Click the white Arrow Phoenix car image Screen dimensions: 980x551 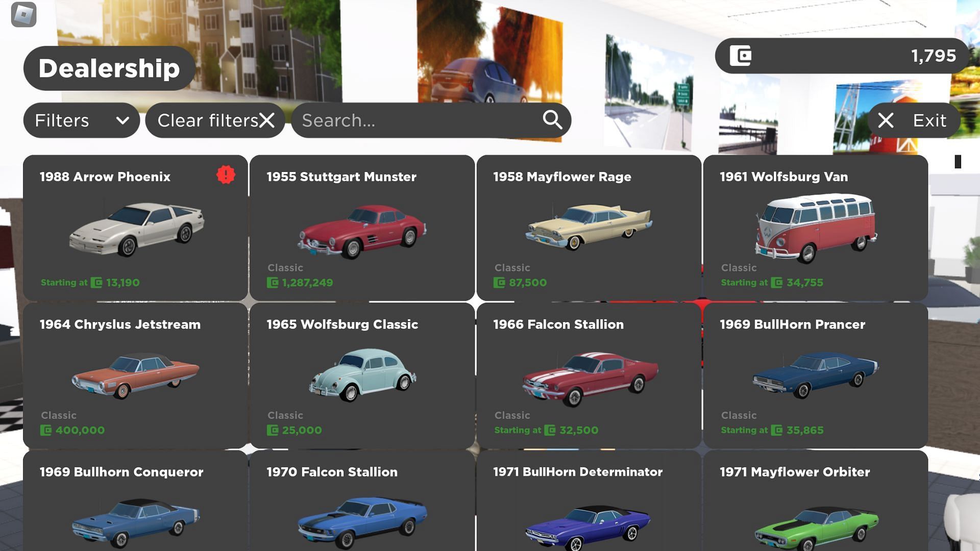click(x=137, y=229)
